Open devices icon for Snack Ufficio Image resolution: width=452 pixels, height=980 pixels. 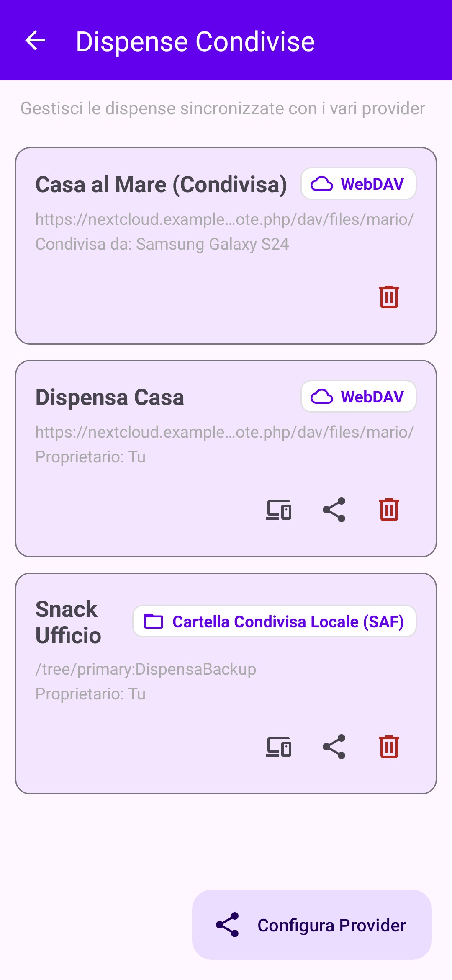(279, 747)
